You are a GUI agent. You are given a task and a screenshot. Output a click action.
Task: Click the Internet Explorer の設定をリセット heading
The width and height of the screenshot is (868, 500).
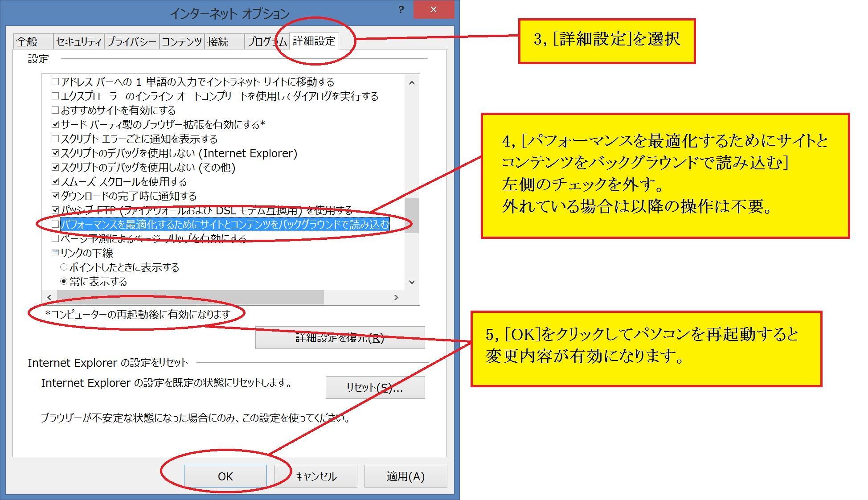108,363
